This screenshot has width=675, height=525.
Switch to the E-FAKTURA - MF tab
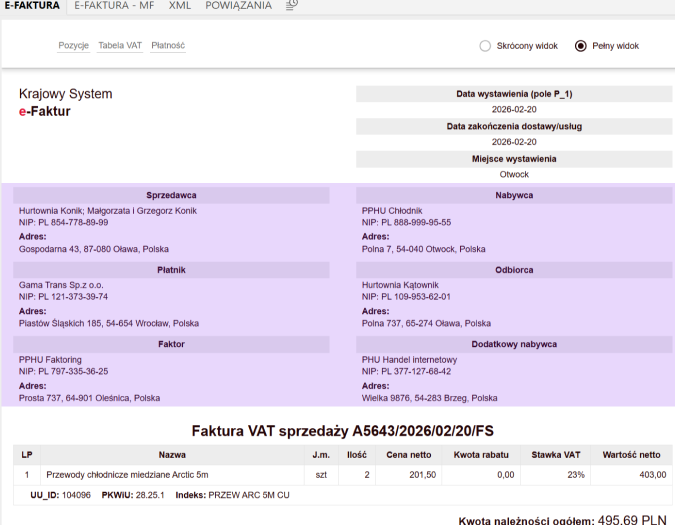coord(113,6)
